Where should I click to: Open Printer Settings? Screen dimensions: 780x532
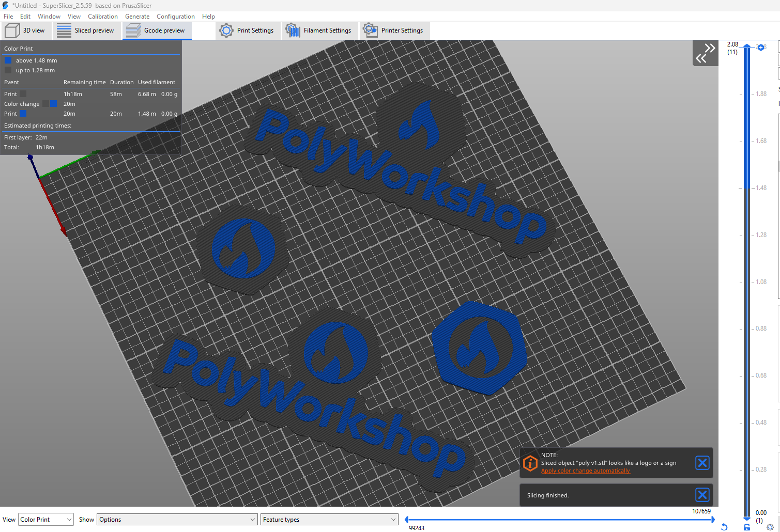394,30
